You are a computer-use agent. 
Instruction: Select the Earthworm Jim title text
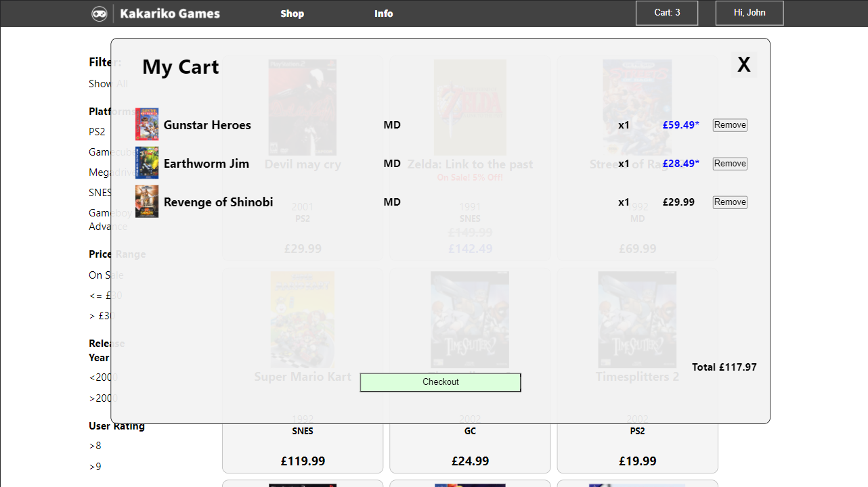point(207,164)
